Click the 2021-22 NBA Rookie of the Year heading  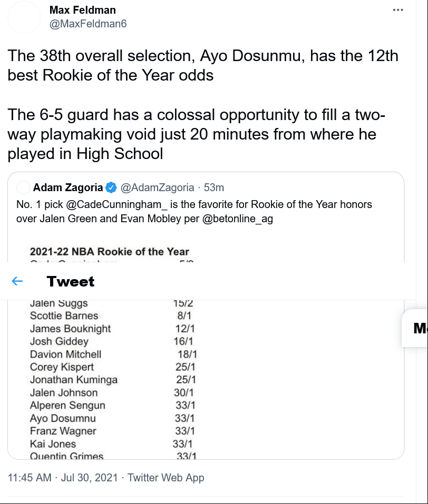pyautogui.click(x=109, y=252)
